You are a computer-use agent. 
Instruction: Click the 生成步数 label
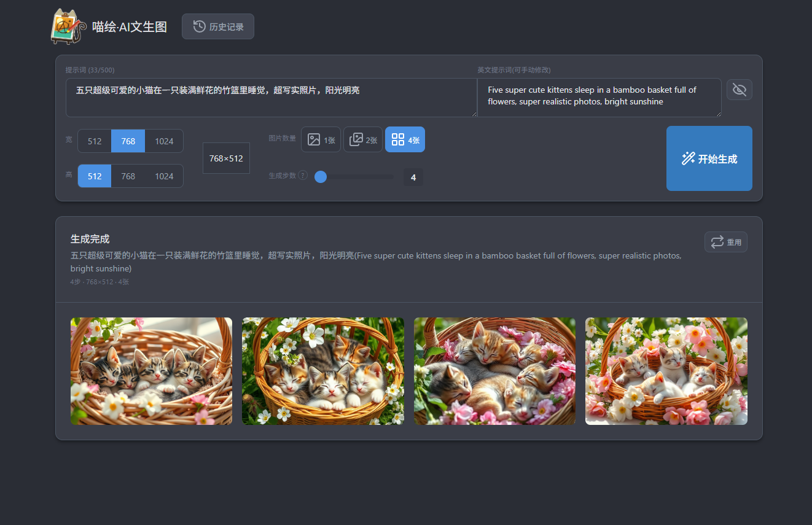point(283,176)
